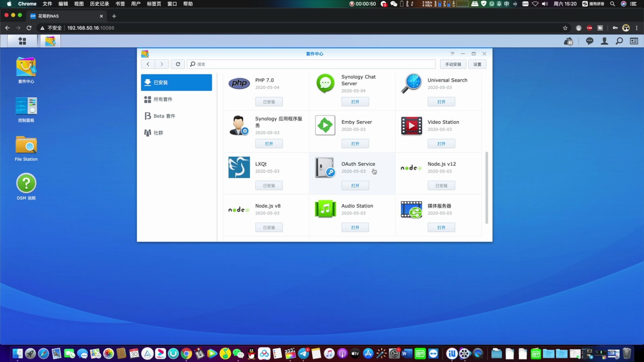Click back navigation arrow
This screenshot has height=362, width=644.
pyautogui.click(x=148, y=64)
